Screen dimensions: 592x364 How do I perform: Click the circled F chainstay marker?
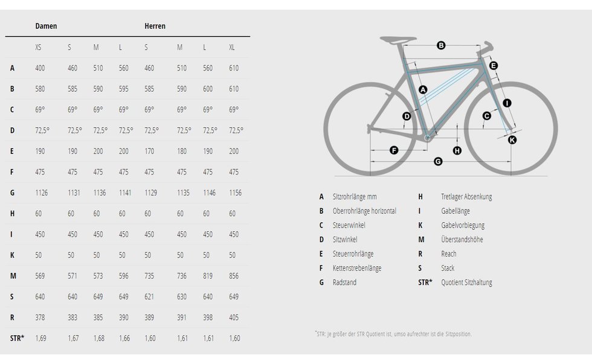[394, 150]
